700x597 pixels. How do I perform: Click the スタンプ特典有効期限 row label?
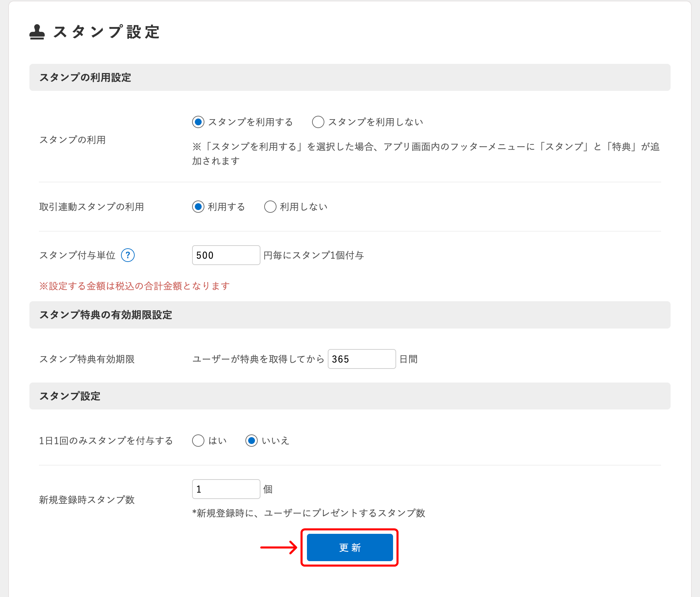tap(87, 359)
